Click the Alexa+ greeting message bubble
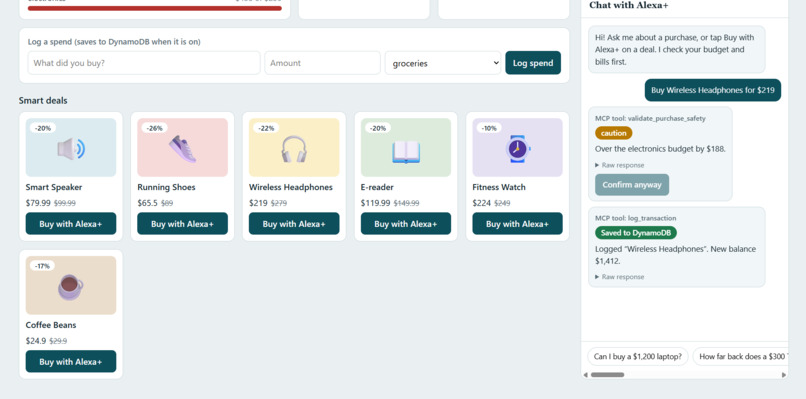 (x=676, y=49)
